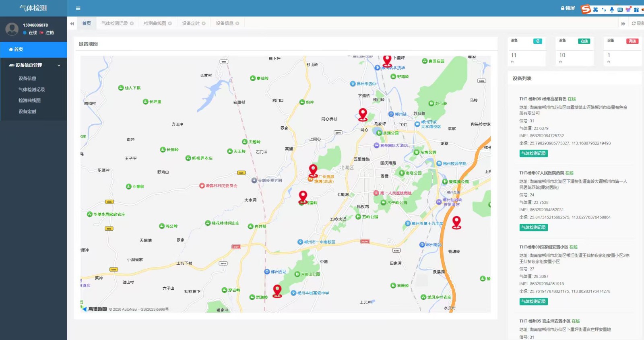Open 检测曲线图 in the sidebar
Viewport: 644px width, 340px height.
(x=29, y=101)
